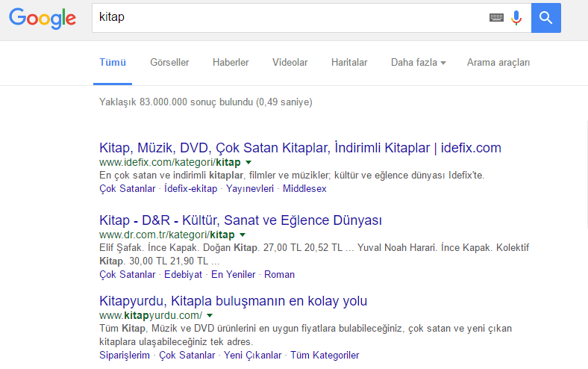Click the Google logo

[42, 17]
